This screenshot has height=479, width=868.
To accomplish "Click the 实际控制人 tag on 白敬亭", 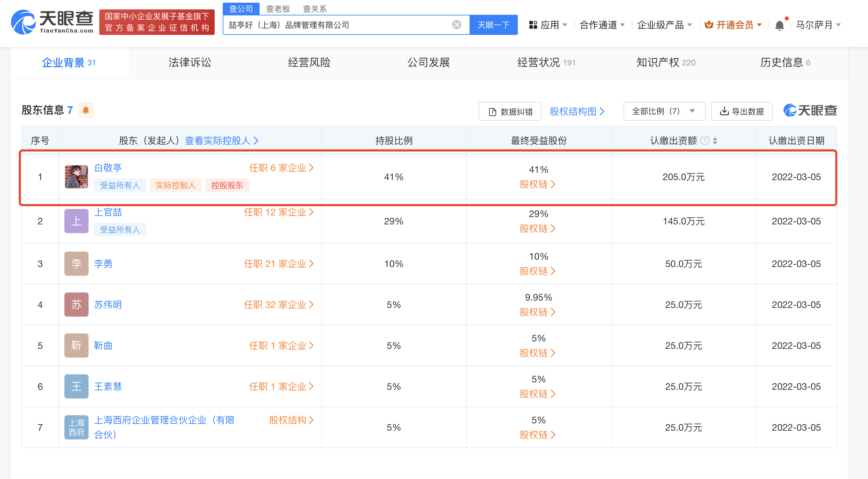I will pos(175,185).
